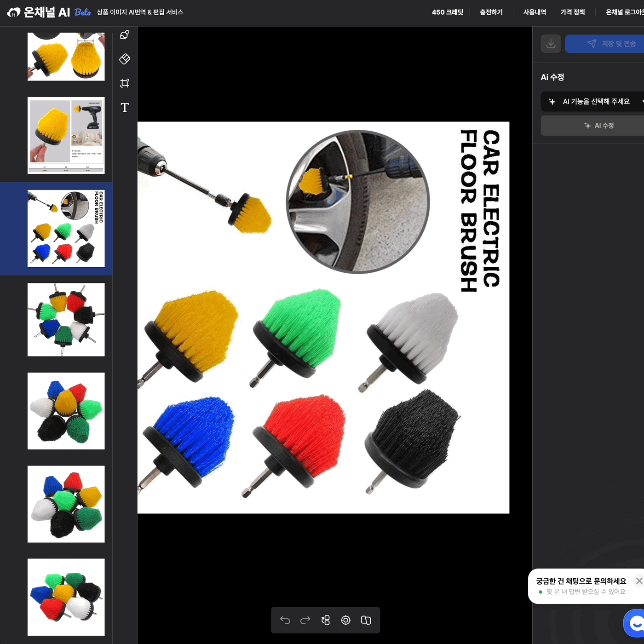Redo the last edit
The height and width of the screenshot is (644, 644).
point(305,621)
